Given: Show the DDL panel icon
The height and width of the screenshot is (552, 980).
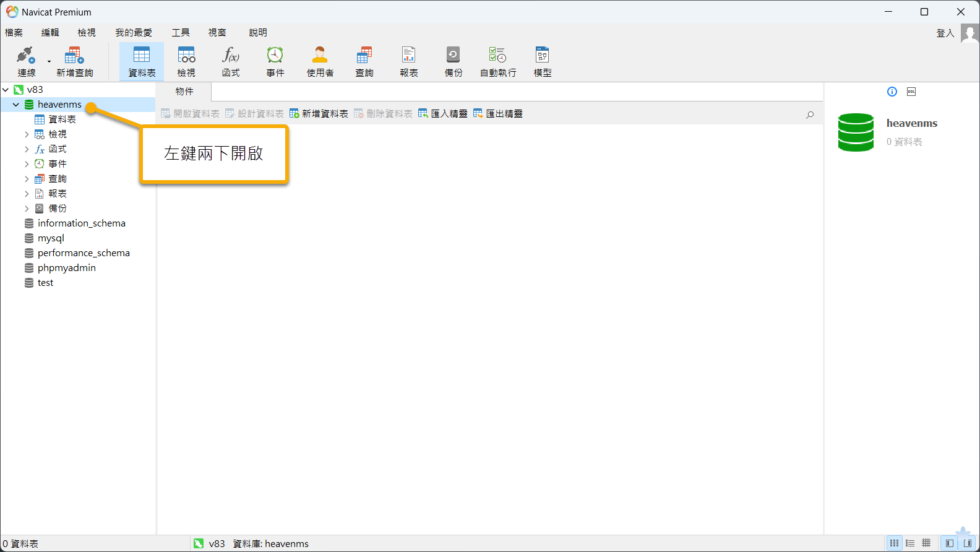Looking at the screenshot, I should pyautogui.click(x=911, y=92).
